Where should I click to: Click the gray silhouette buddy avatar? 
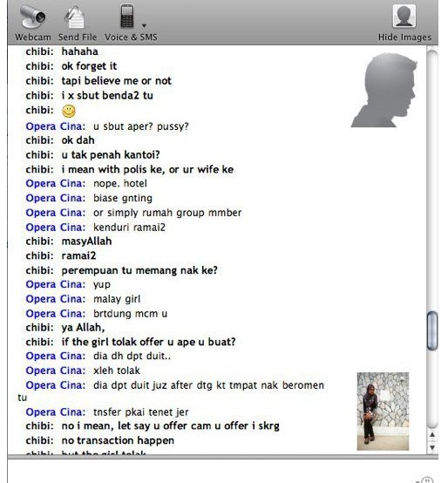pyautogui.click(x=384, y=90)
